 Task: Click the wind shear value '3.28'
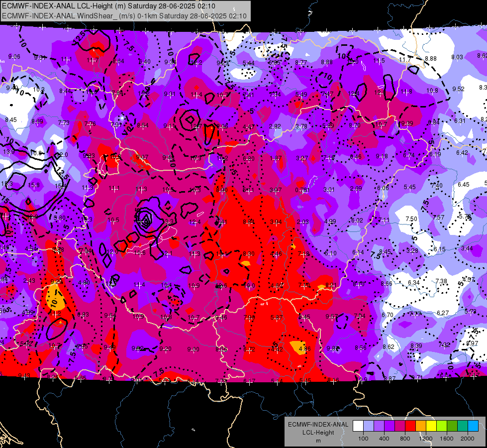point(412,250)
